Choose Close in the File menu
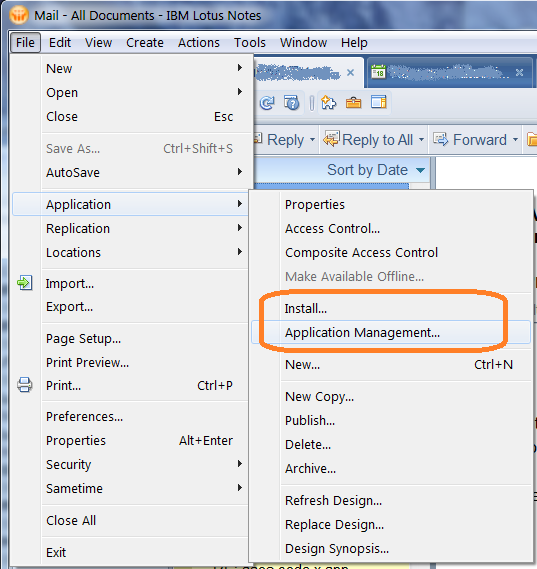Image resolution: width=537 pixels, height=569 pixels. pos(131,116)
